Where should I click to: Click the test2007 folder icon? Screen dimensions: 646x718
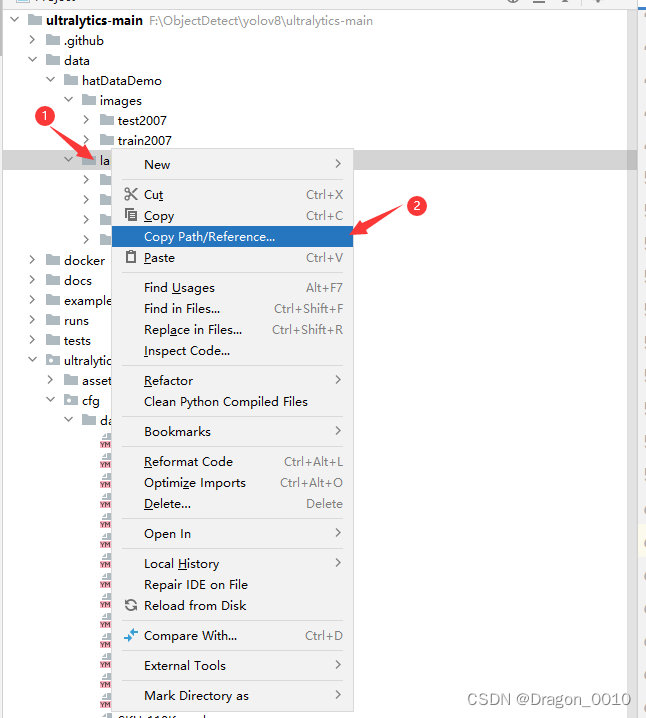pos(107,120)
